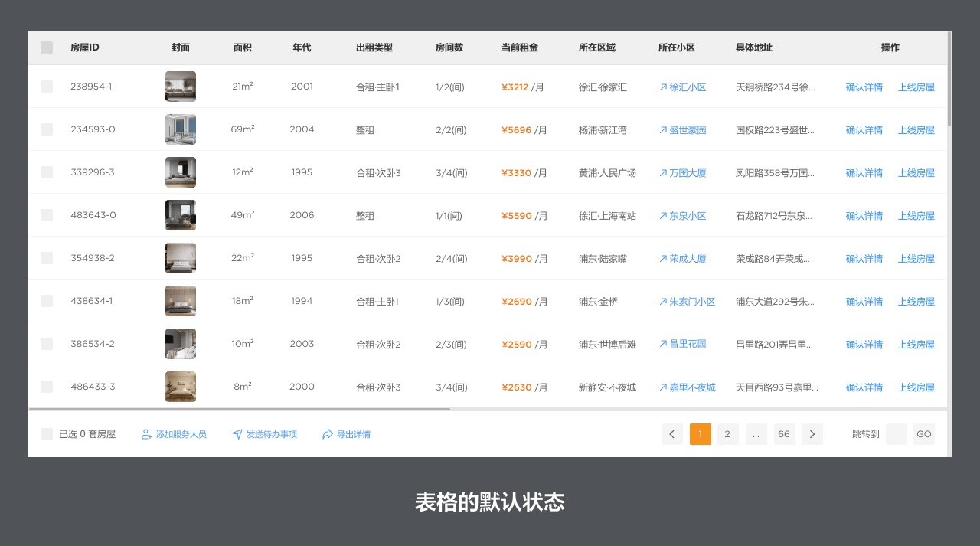
Task: Click the 当前租金 column header
Action: tap(520, 47)
